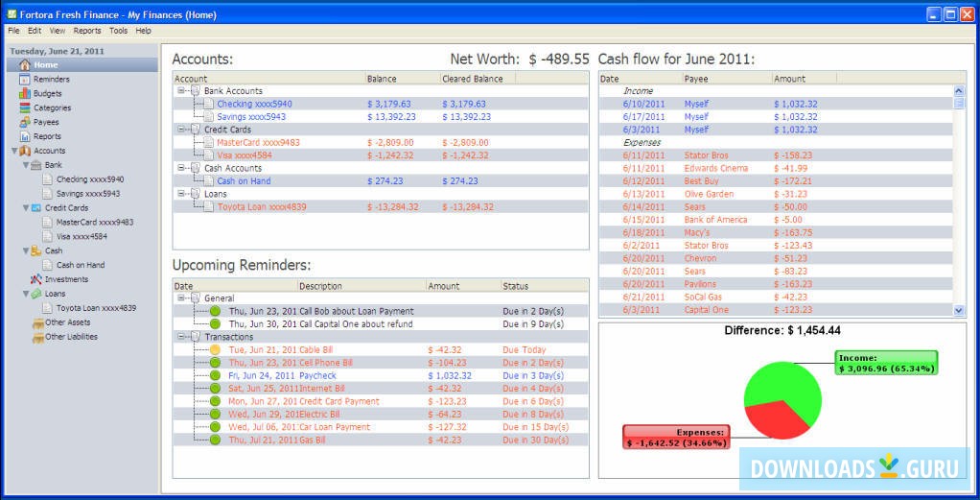
Task: Open Reminders via its calendar icon
Action: point(25,80)
